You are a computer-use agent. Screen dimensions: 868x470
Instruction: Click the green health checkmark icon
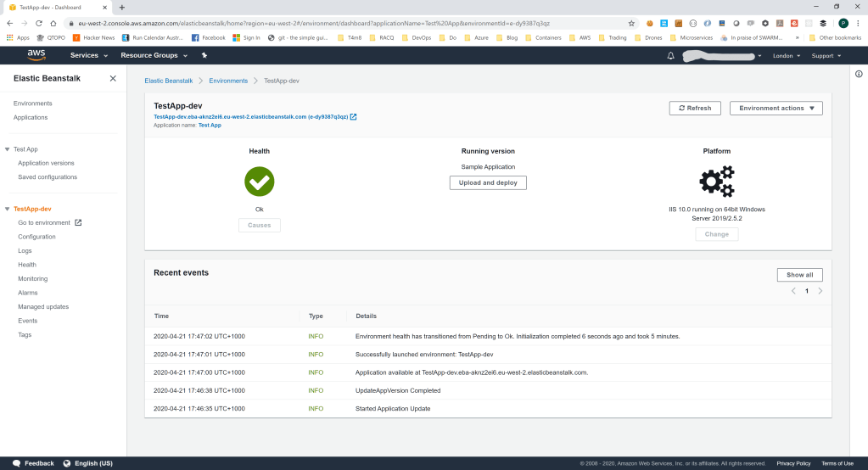tap(259, 182)
